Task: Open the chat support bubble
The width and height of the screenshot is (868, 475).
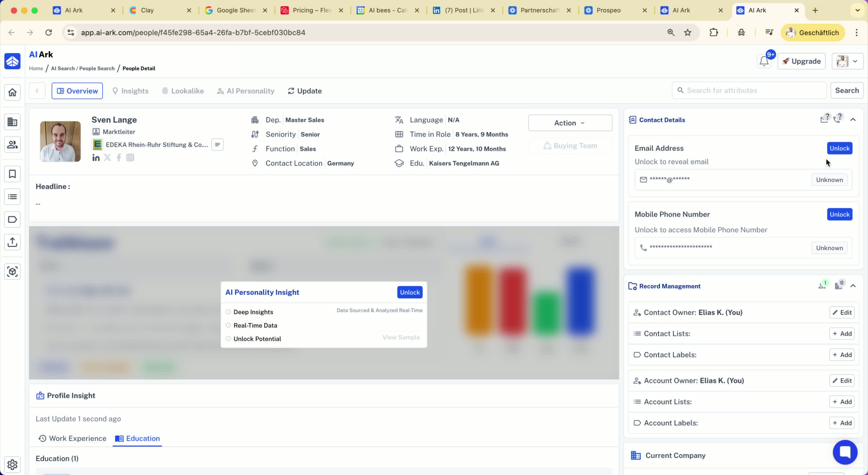Action: 845,452
